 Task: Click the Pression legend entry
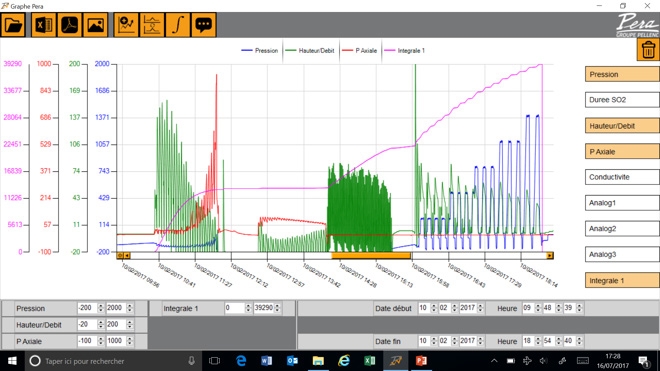[x=260, y=51]
